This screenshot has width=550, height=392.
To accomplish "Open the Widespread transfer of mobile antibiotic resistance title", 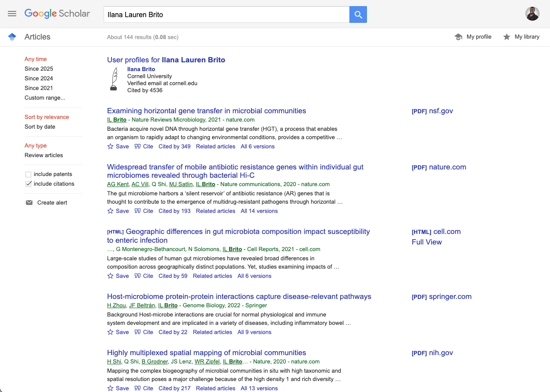I will (235, 171).
